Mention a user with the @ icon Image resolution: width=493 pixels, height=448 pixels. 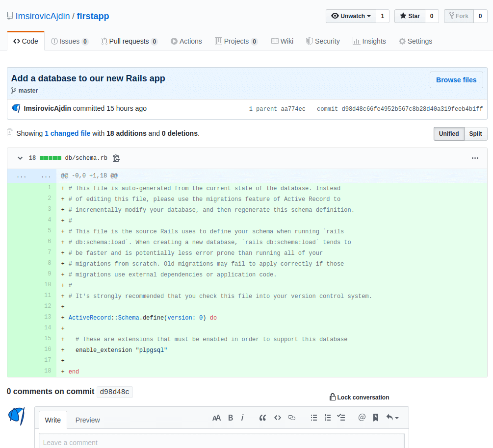[x=362, y=418]
